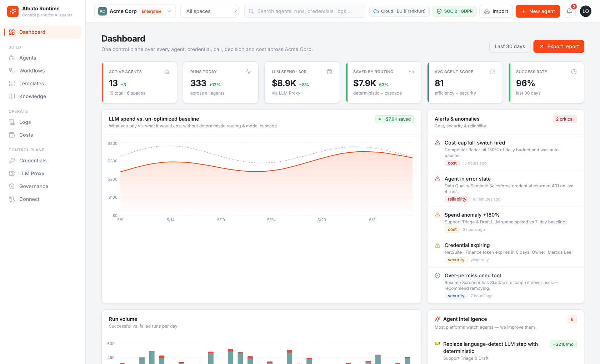Click the pulse icon on Runs Today card

point(248,72)
